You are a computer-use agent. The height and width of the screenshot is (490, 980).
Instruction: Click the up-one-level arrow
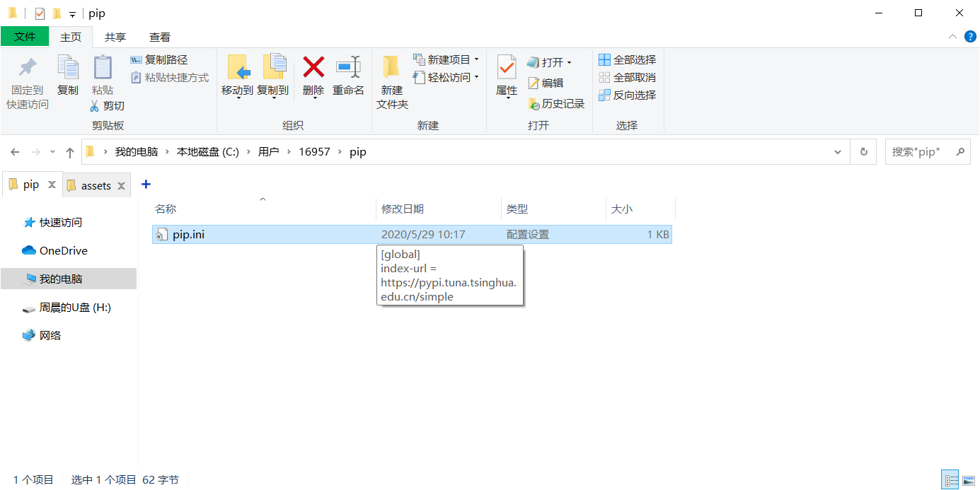coord(70,152)
